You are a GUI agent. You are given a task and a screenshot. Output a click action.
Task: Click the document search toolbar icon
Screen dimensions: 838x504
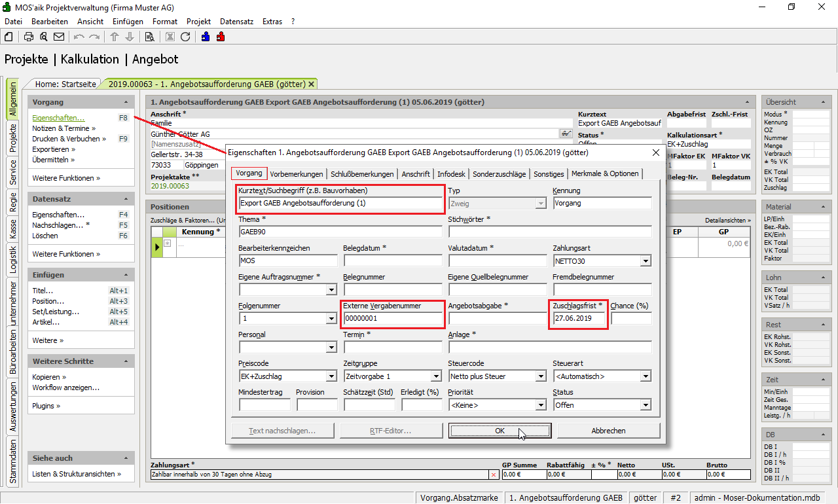coord(149,37)
